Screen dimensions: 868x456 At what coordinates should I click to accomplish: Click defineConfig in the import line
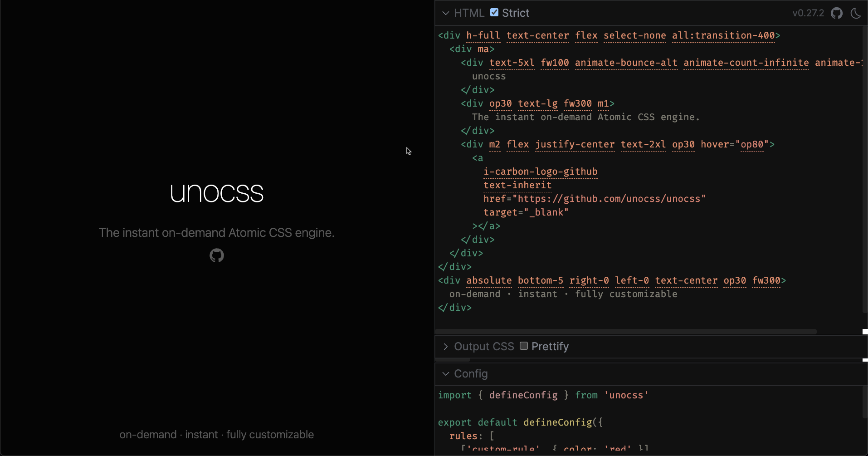coord(523,395)
